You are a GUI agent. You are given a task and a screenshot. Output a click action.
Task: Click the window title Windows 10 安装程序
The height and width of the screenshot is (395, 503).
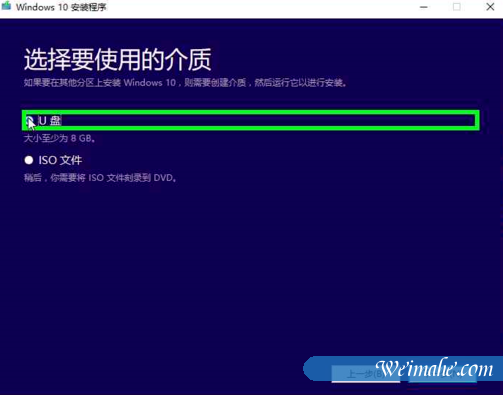61,7
